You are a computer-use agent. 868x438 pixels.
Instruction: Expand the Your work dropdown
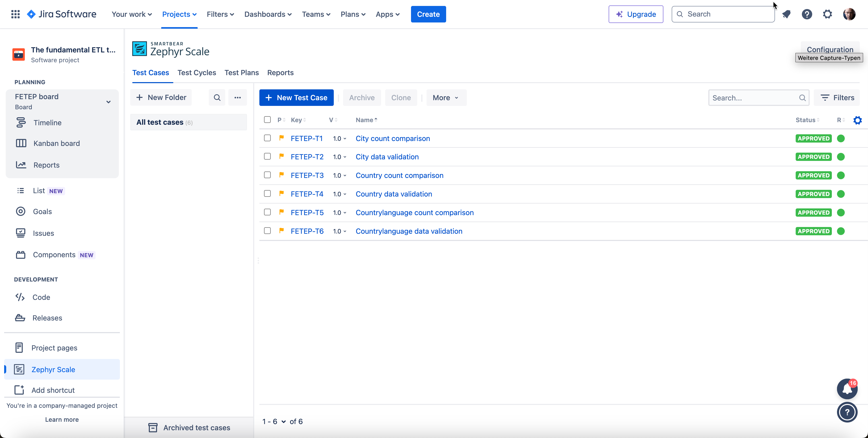pyautogui.click(x=132, y=14)
